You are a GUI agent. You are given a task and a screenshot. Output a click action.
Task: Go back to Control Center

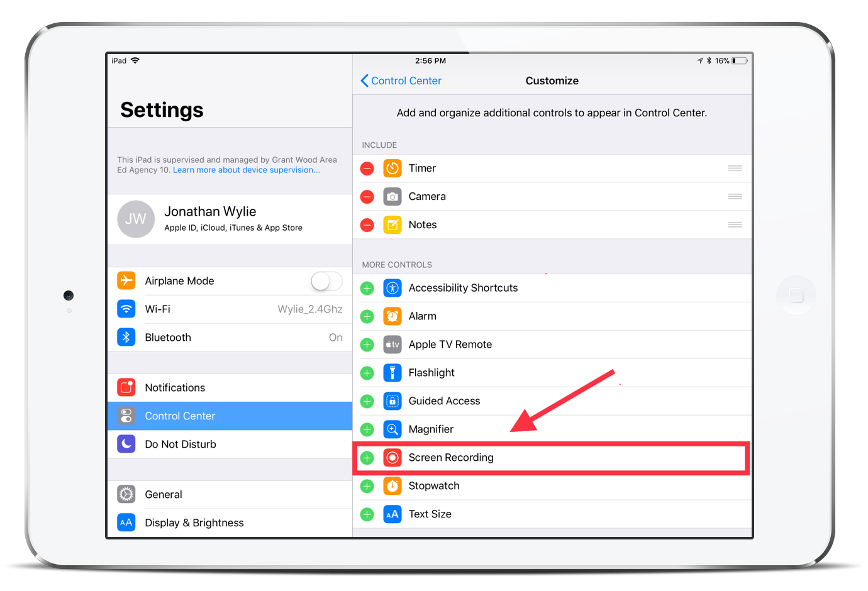(x=401, y=80)
